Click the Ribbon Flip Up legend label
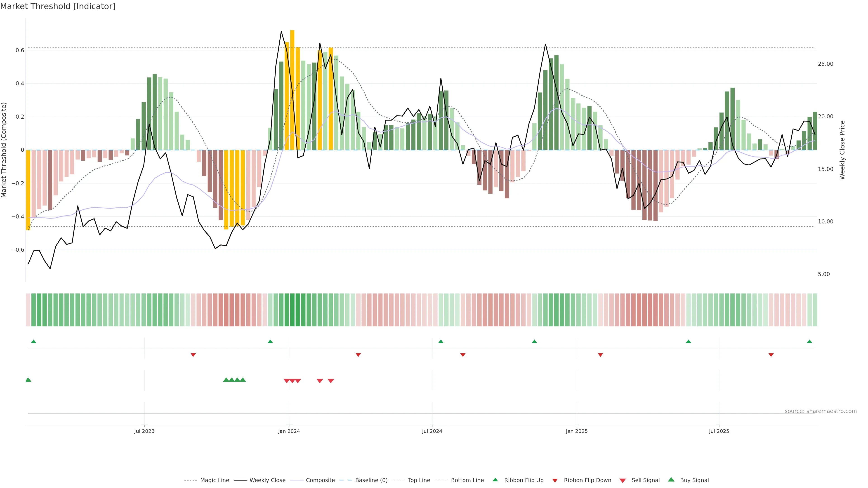 point(524,480)
